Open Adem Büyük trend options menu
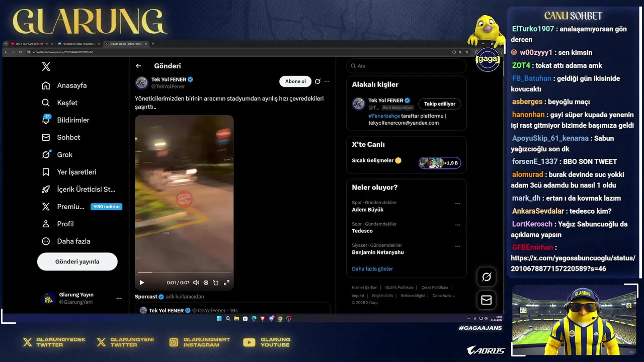 pos(458,204)
